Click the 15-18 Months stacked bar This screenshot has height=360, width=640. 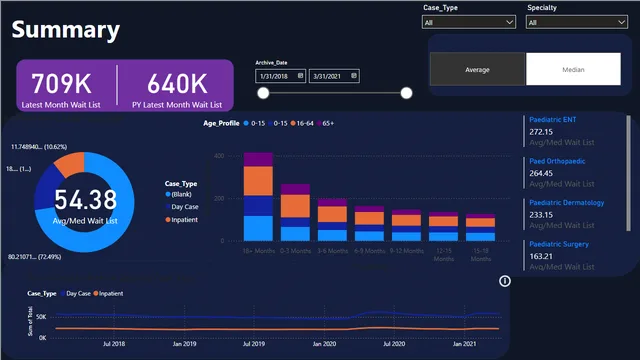click(480, 227)
